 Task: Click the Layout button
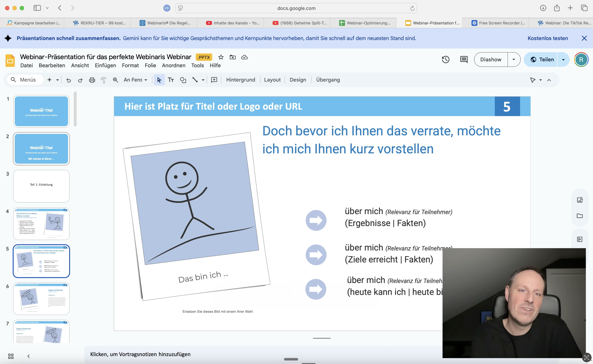272,80
